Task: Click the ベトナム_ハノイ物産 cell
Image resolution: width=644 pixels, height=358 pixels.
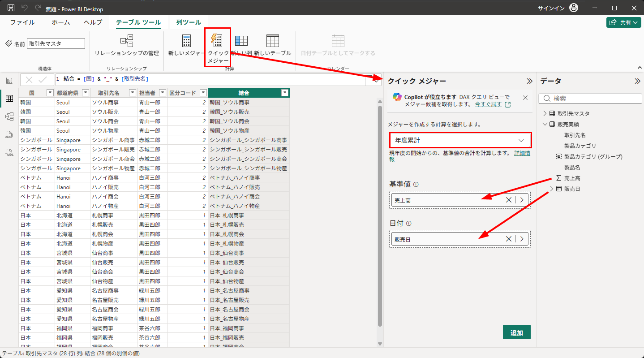Action: click(x=249, y=206)
